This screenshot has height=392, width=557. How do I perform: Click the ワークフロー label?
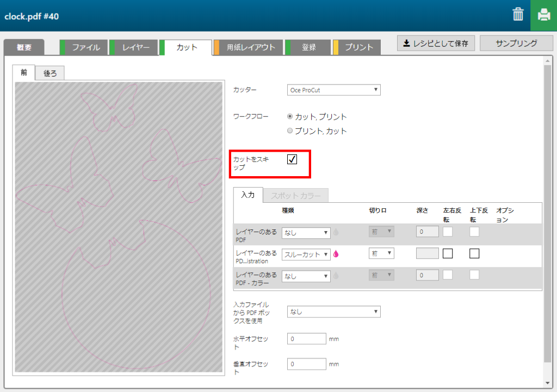(x=251, y=116)
